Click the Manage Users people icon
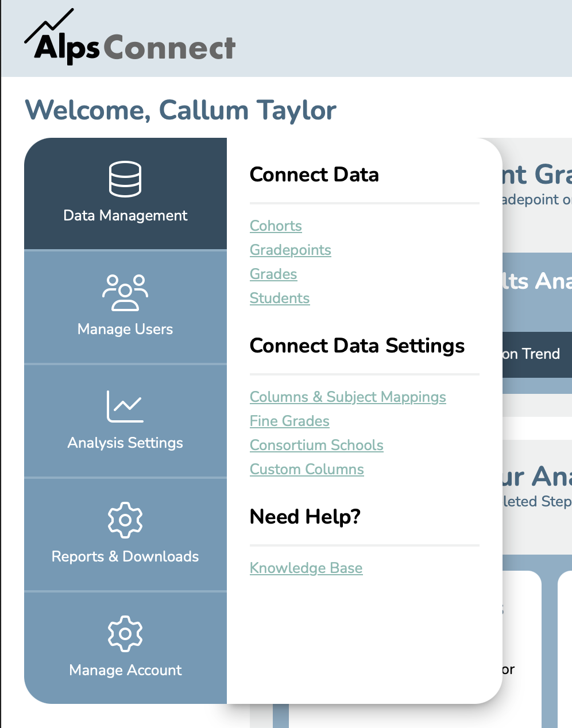Viewport: 572px width, 728px height. pyautogui.click(x=125, y=293)
